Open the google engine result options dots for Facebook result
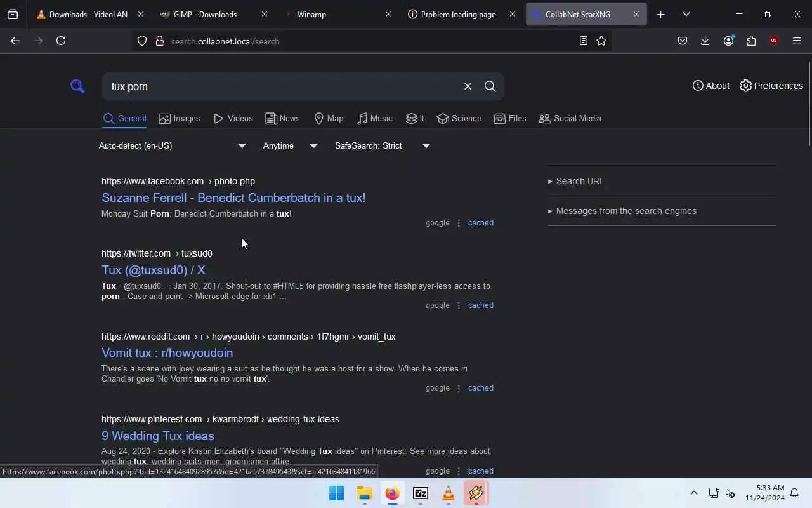This screenshot has width=812, height=508. (459, 223)
